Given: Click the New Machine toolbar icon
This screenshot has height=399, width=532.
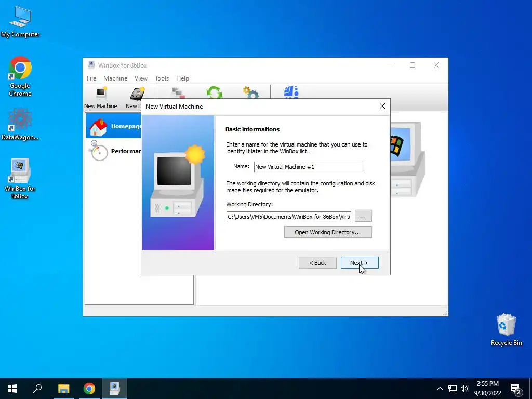Looking at the screenshot, I should pyautogui.click(x=101, y=98).
